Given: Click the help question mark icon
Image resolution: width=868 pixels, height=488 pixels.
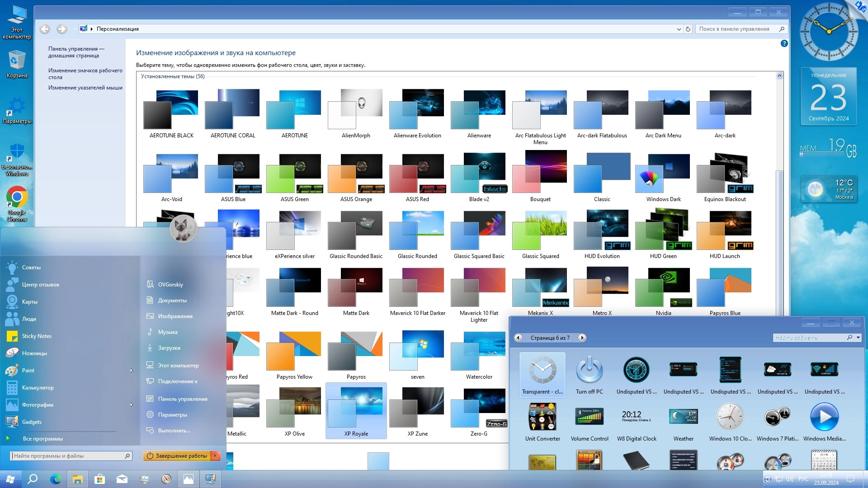Looking at the screenshot, I should tap(784, 43).
